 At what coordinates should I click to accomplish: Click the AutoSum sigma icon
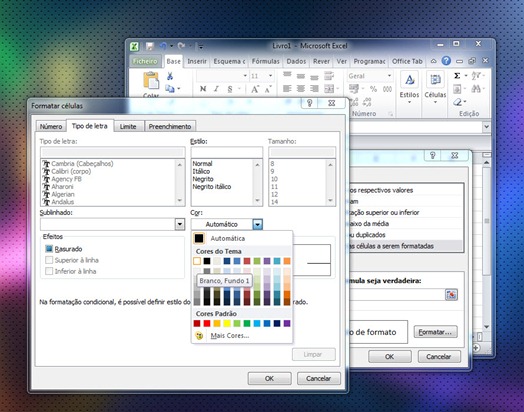point(457,76)
